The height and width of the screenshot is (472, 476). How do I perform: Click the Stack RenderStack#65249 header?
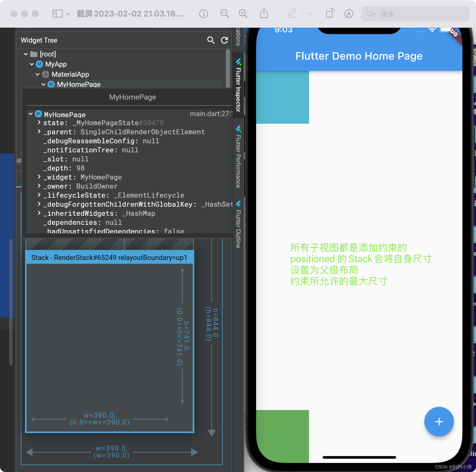click(x=109, y=258)
